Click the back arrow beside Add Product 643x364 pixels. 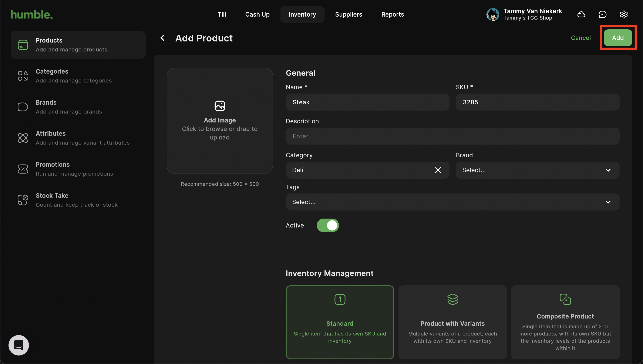[x=162, y=38]
